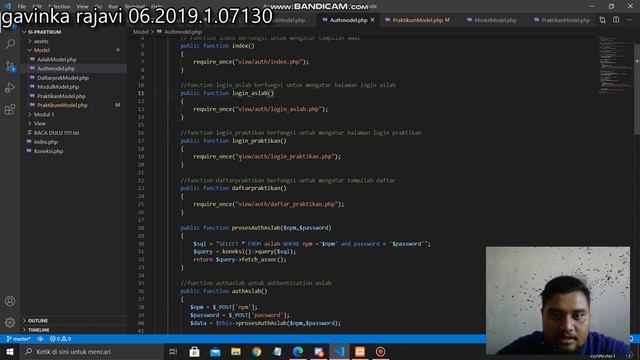Open errors and warnings count in status bar
Screen dimensions: 640x360
60,339
